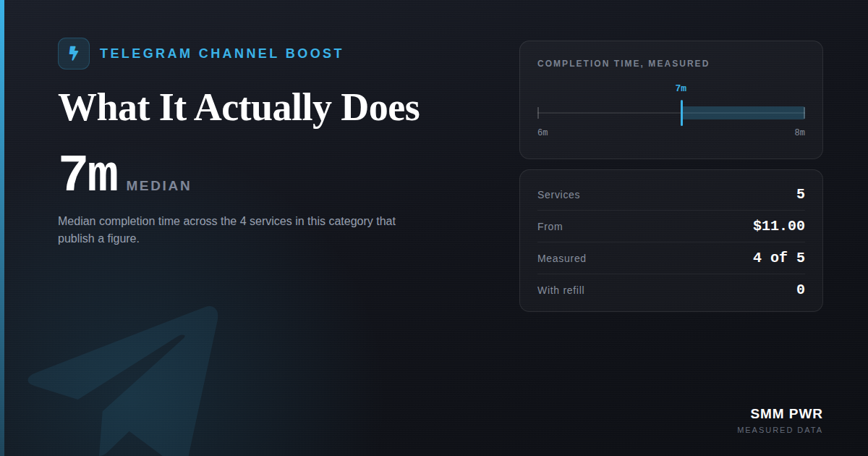Click the large '7m' median figure
This screenshot has width=868, height=456.
pos(88,174)
